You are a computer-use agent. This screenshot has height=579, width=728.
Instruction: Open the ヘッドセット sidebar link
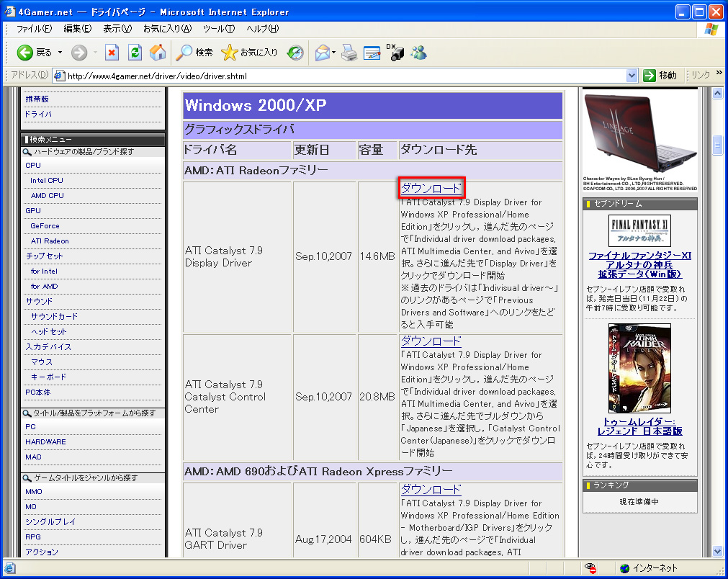(x=49, y=331)
